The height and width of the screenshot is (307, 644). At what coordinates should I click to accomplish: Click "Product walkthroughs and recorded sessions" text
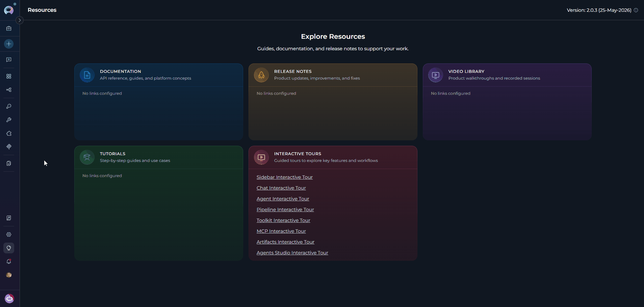tap(494, 78)
